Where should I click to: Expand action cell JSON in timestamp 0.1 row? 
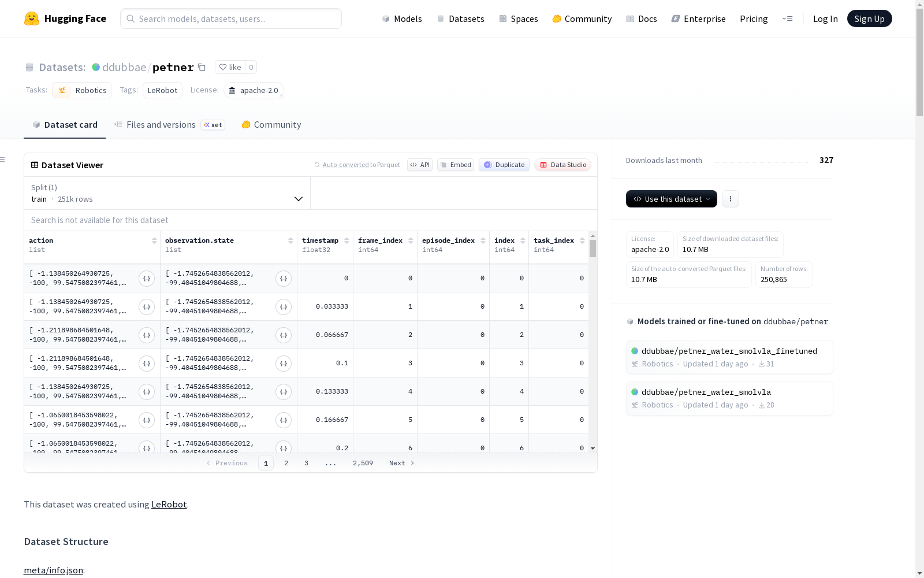click(x=147, y=364)
